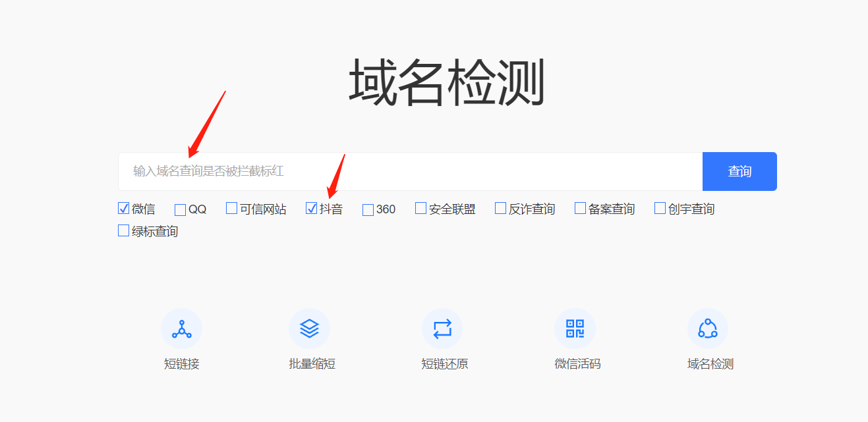Open the 短链接 short link icon
The height and width of the screenshot is (422, 868).
tap(181, 329)
